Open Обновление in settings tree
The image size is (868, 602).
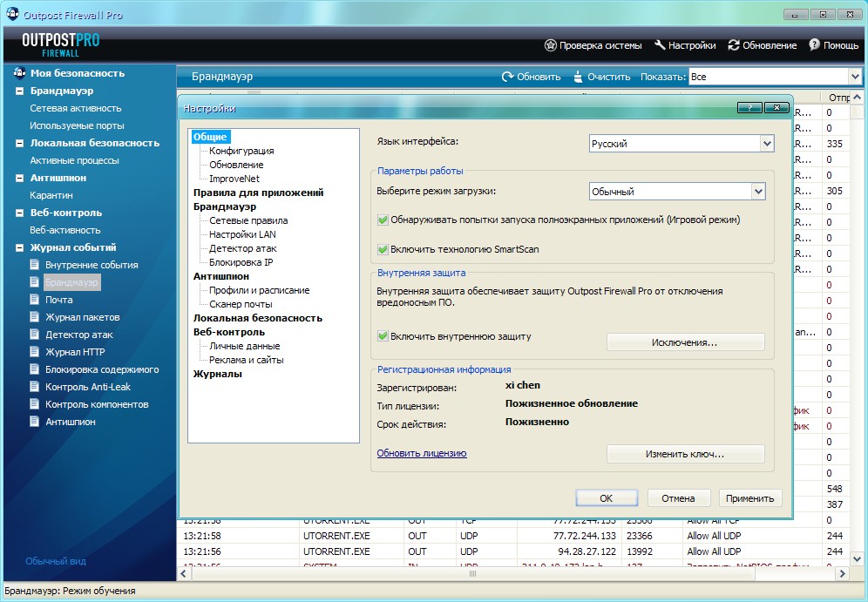(236, 165)
